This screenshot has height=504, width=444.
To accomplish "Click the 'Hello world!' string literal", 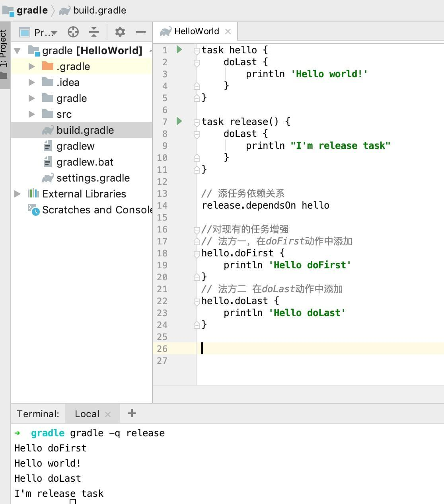I will tap(329, 74).
